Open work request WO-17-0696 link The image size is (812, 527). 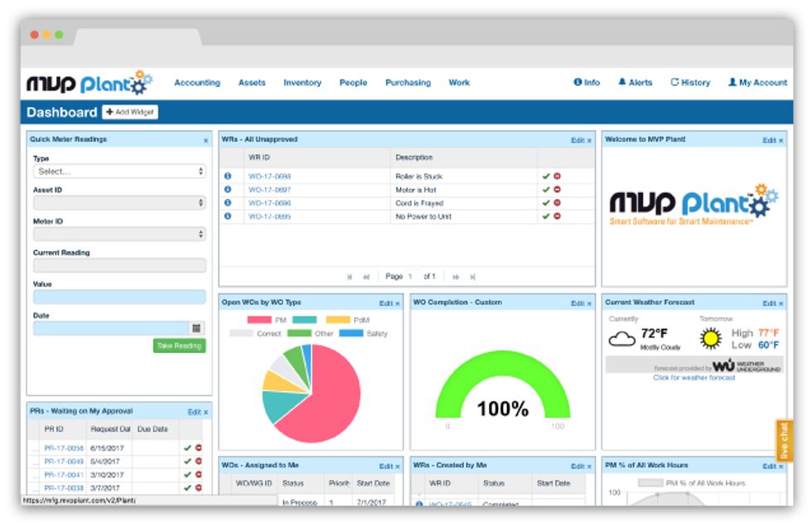point(270,203)
